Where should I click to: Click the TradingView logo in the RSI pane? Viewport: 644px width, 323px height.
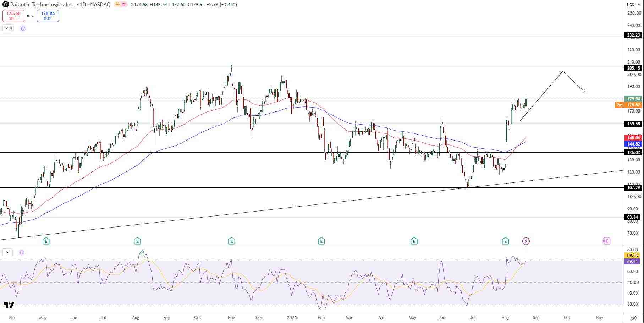click(9, 305)
